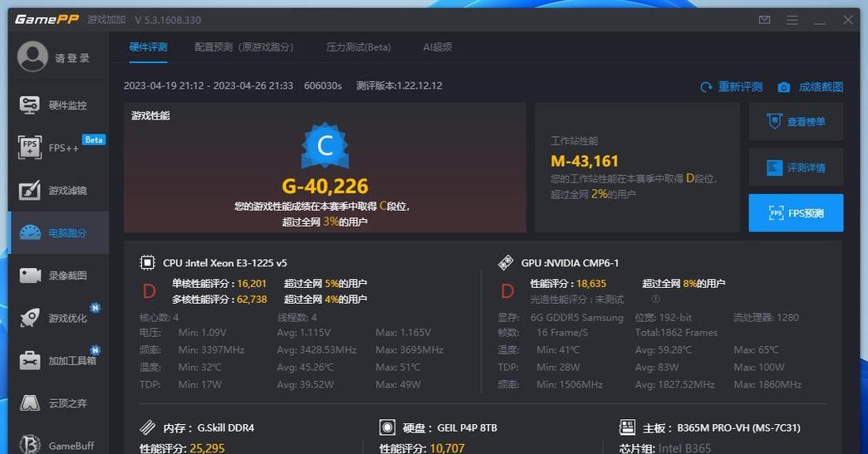Click 芯片组 Intel B365 chipset text
This screenshot has width=868, height=454.
click(664, 448)
